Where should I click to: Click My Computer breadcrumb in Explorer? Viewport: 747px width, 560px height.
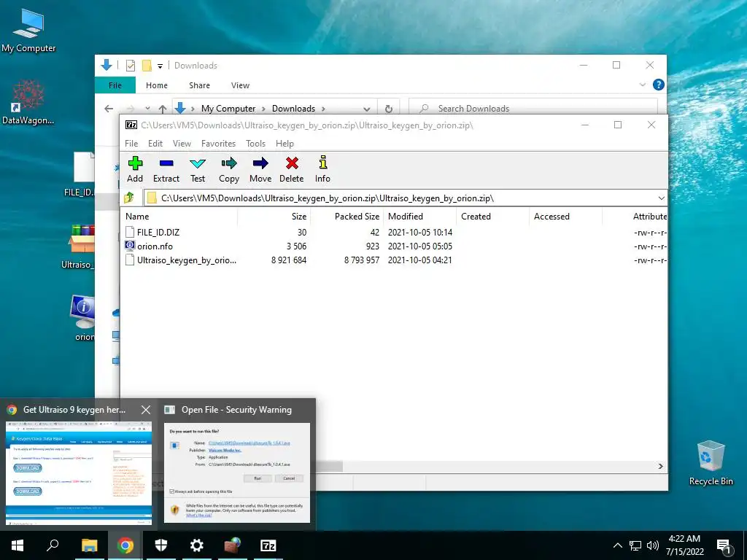[228, 109]
